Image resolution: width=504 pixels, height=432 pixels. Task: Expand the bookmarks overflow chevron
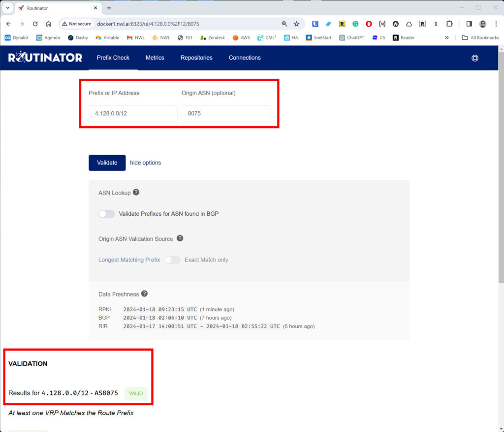(446, 37)
